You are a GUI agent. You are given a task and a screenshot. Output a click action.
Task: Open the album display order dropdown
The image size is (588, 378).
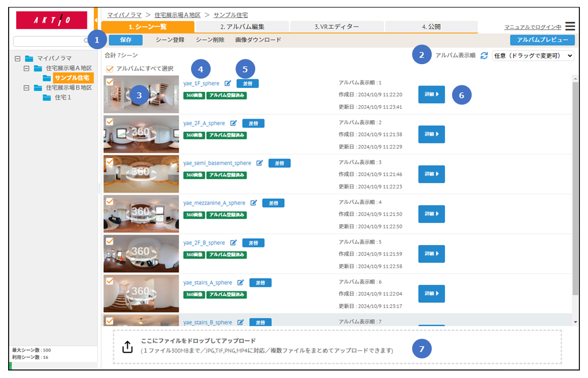tap(532, 55)
